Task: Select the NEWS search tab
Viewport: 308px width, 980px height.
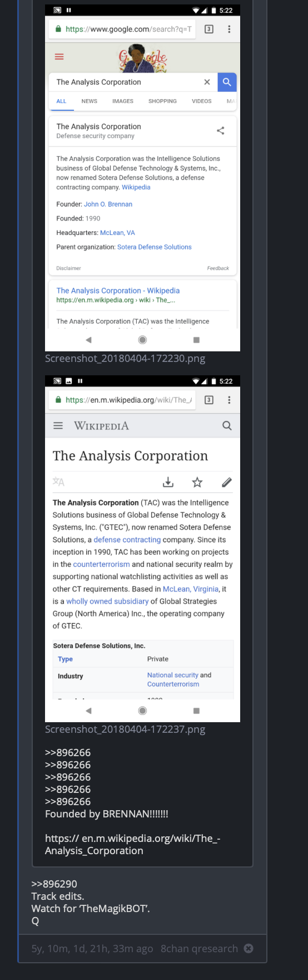Action: click(89, 101)
